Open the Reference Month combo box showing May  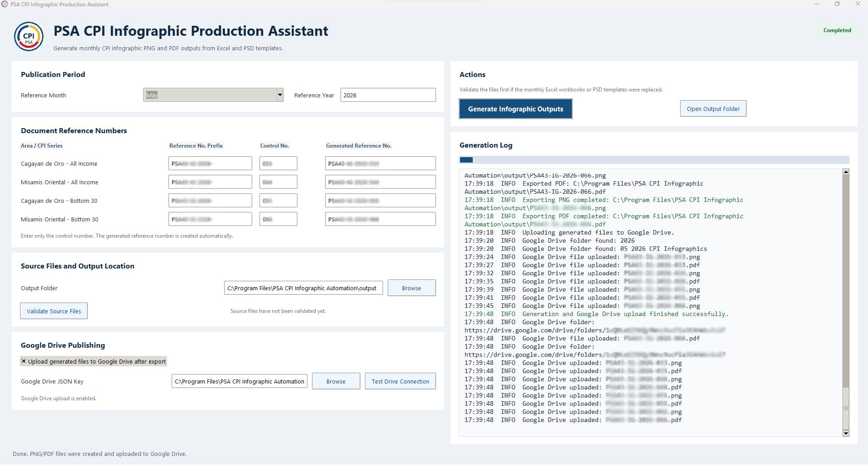[x=213, y=95]
